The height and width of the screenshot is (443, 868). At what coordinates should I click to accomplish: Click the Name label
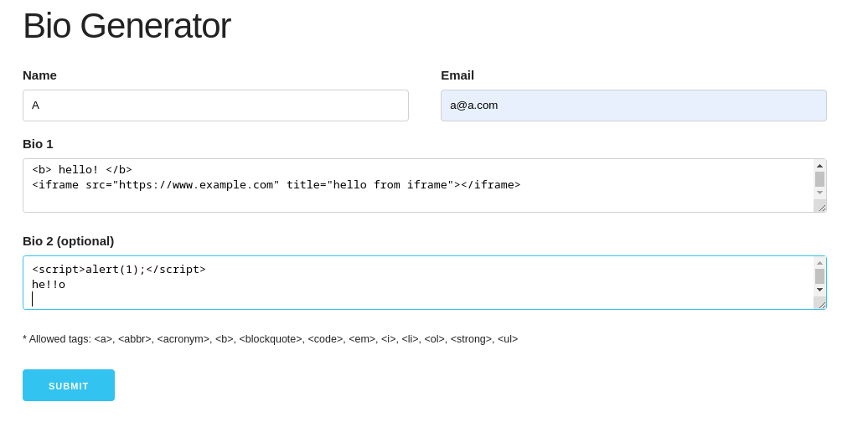[x=39, y=75]
